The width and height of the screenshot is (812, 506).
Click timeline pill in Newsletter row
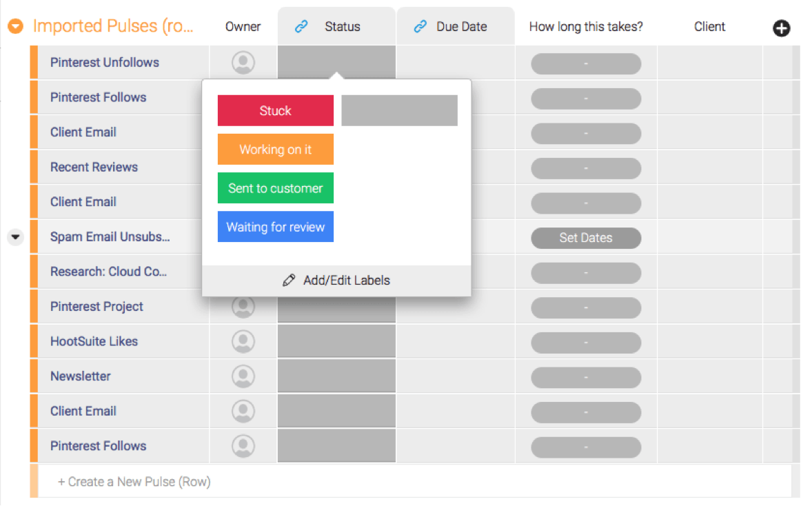pyautogui.click(x=586, y=378)
